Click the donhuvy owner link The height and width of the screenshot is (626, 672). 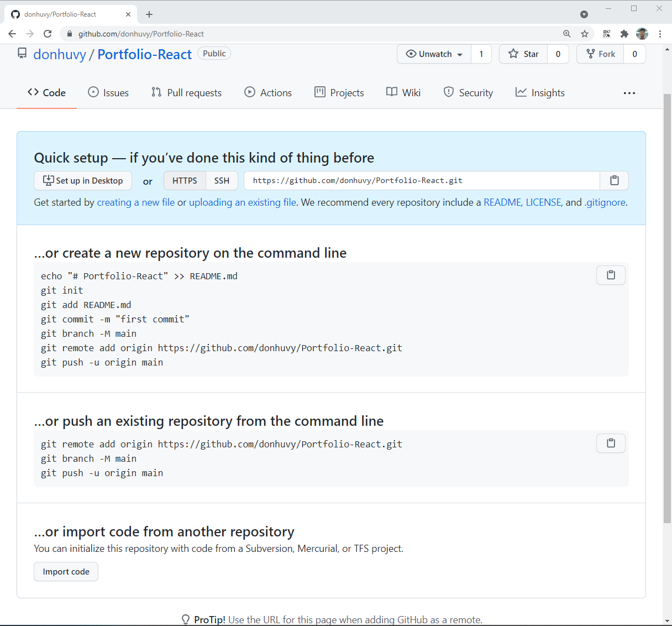pos(60,54)
